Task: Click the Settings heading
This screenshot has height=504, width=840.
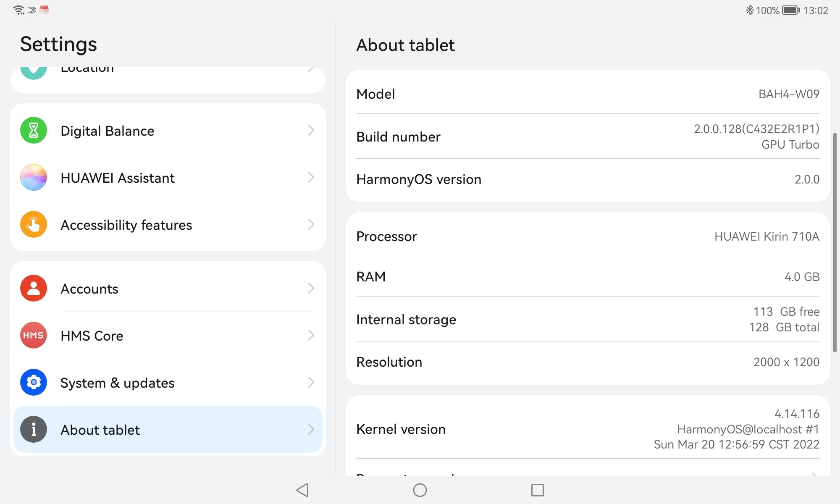Action: (58, 45)
